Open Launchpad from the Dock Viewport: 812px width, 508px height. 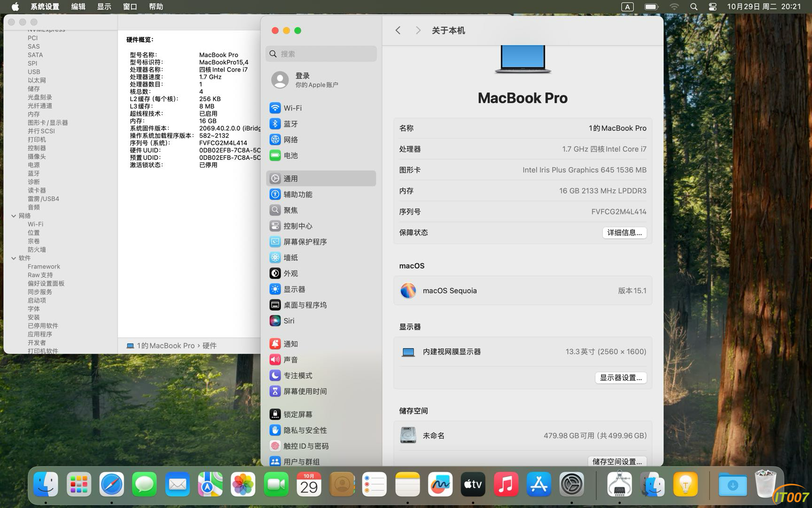point(78,484)
